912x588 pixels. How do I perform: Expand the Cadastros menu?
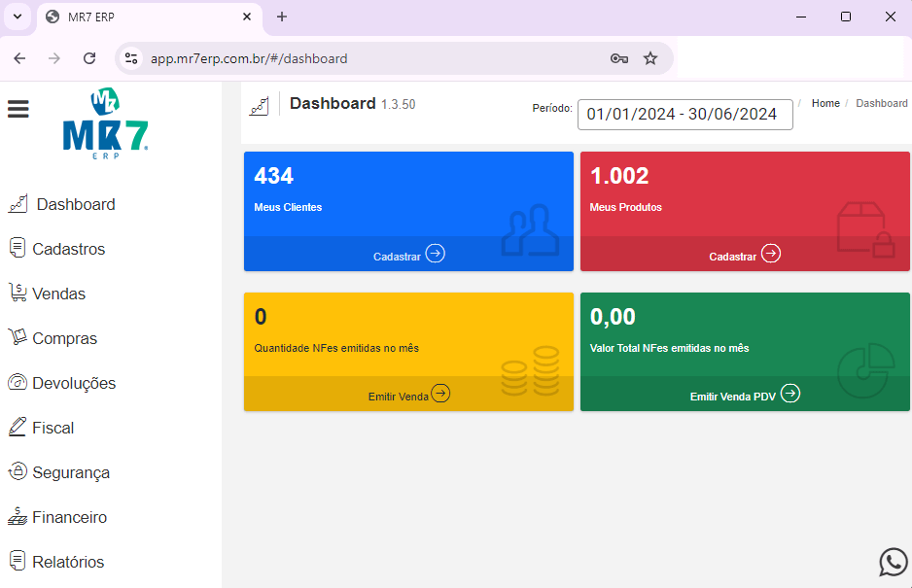pyautogui.click(x=69, y=249)
